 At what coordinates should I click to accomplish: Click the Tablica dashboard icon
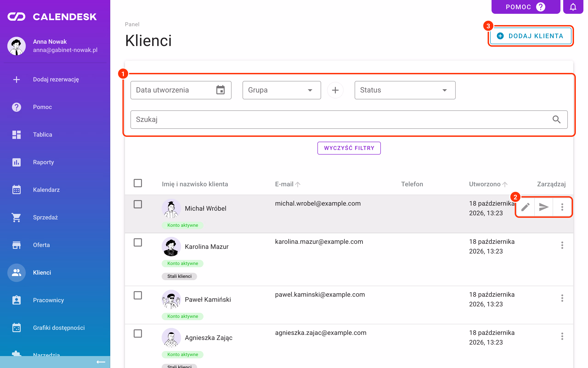(17, 135)
